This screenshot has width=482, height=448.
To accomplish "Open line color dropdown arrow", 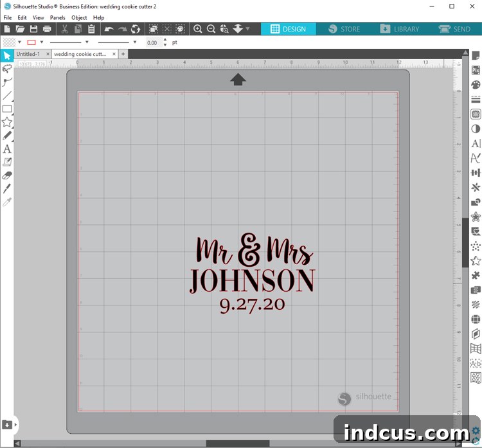I will [42, 42].
